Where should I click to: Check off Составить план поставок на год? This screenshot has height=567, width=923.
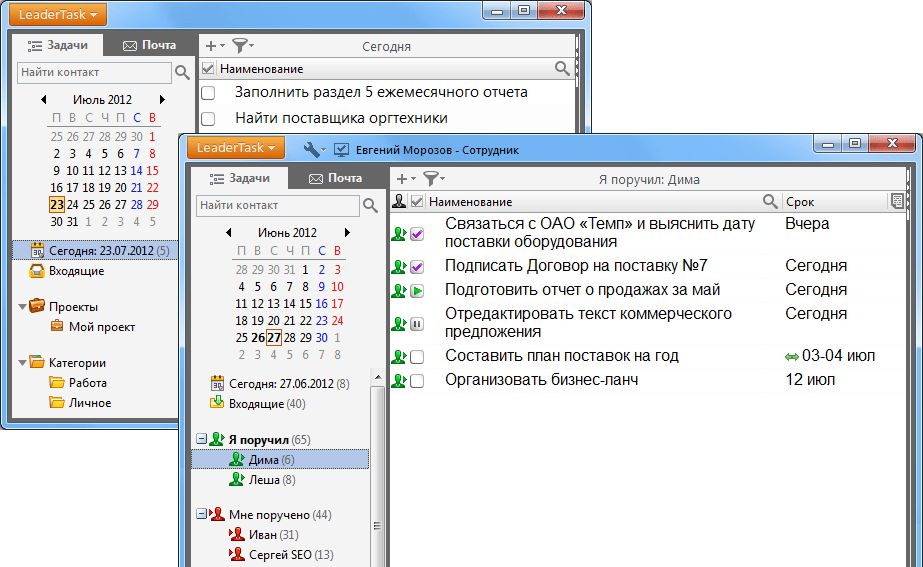[417, 357]
